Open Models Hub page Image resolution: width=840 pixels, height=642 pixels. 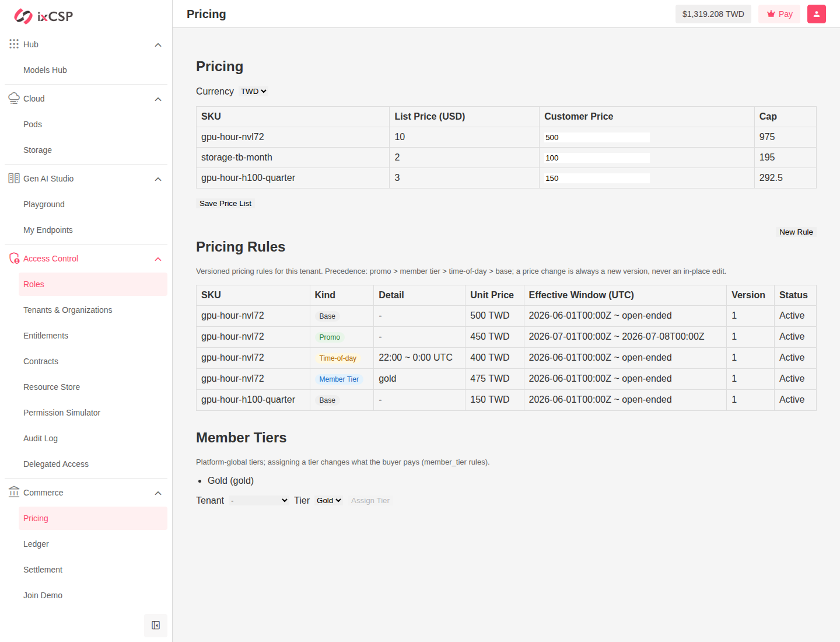93,70
